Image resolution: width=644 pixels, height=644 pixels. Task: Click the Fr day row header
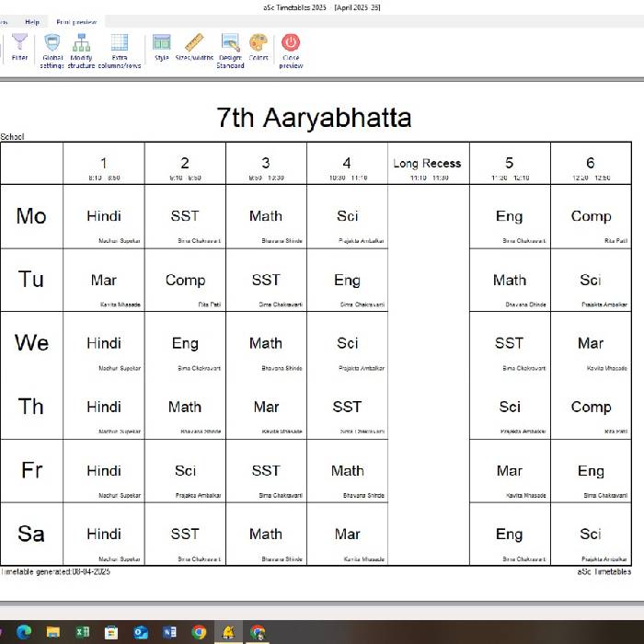coord(31,471)
